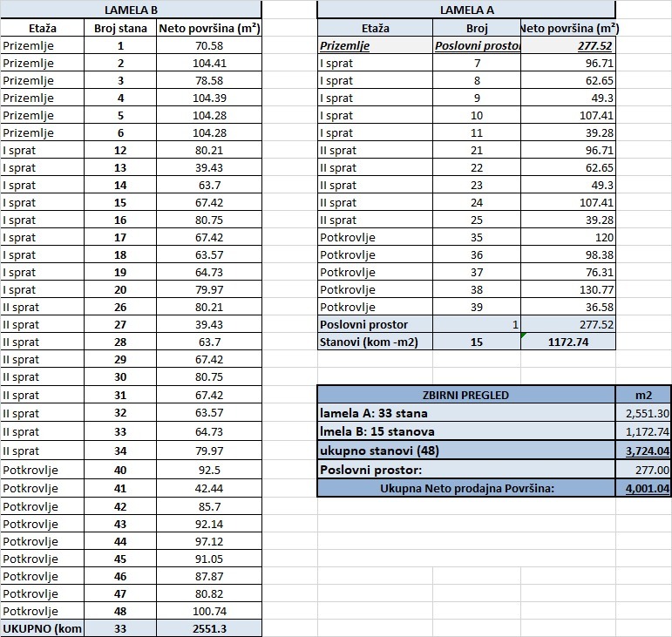Image resolution: width=672 pixels, height=637 pixels.
Task: Select the UKUPNO (kom row label
Action: point(43,628)
